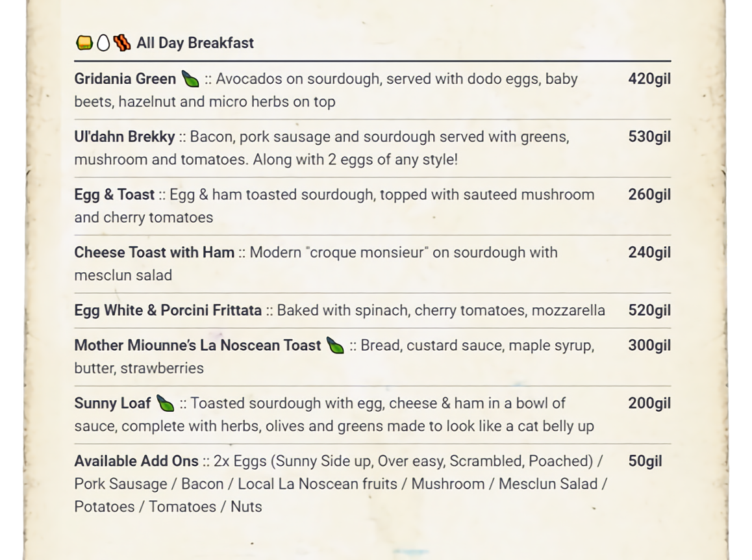Click the leaf icon after La Noscean Toast
This screenshot has width=752, height=560.
coord(335,346)
